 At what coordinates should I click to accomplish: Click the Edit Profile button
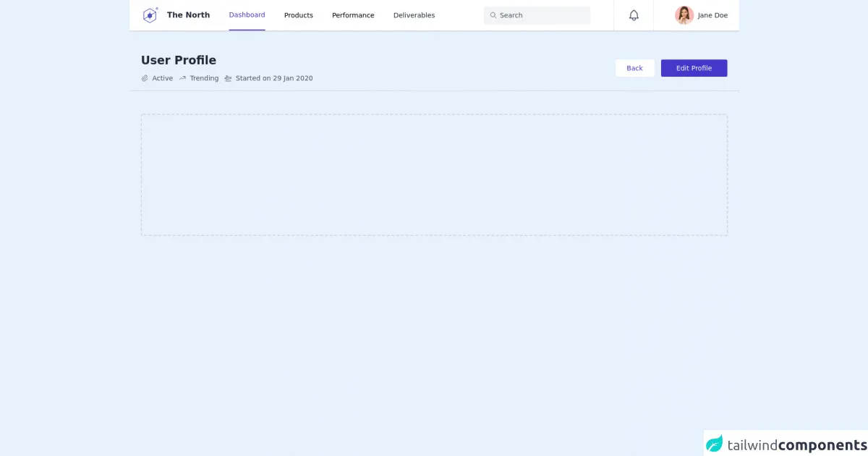click(694, 68)
